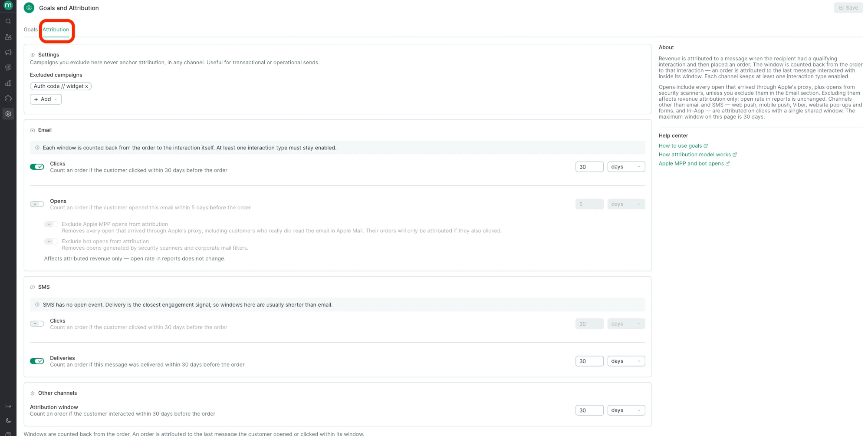Click info icon in the SMS notice

(37, 305)
